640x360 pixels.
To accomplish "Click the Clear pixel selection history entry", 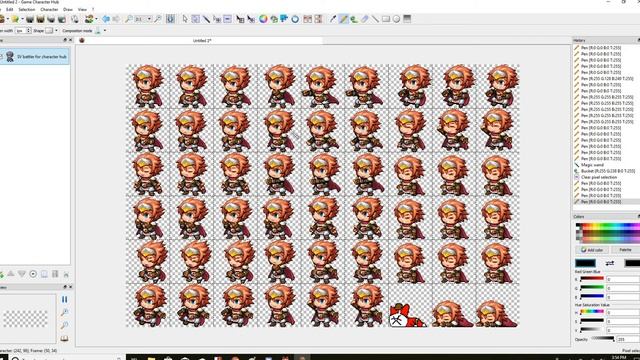I will tap(599, 177).
